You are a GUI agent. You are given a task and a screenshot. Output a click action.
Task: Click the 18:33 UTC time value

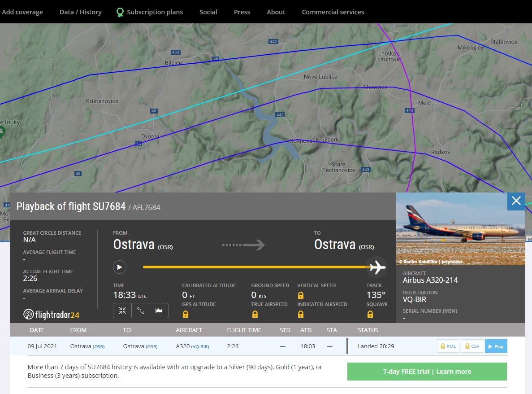(130, 295)
